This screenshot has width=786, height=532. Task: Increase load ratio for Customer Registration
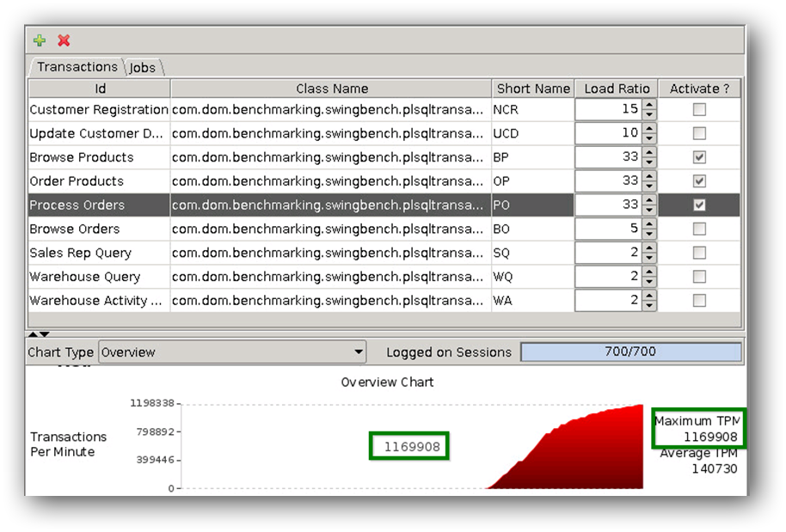[649, 105]
